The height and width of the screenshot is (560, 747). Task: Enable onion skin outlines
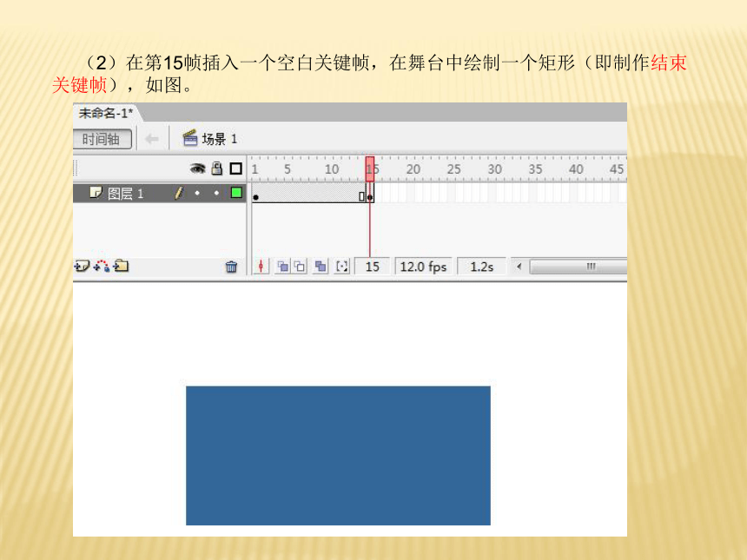[x=300, y=267]
